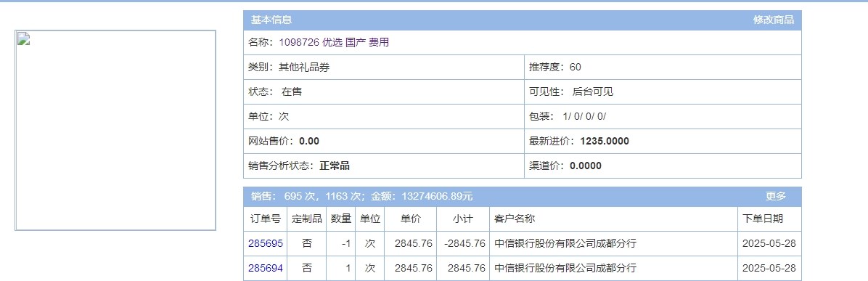Click the 销售分析状态 value 正常品
The width and height of the screenshot is (868, 281).
coord(335,166)
